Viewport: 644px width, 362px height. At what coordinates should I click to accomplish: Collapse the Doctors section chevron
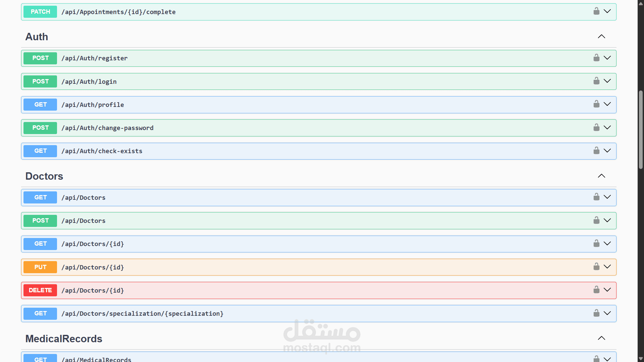point(601,176)
